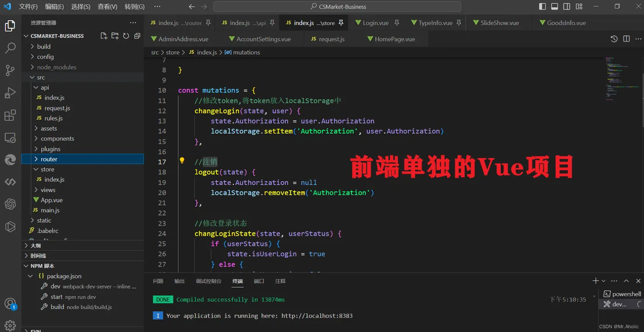This screenshot has width=644, height=332.
Task: Toggle primary sidebar visibility
Action: tap(542, 6)
